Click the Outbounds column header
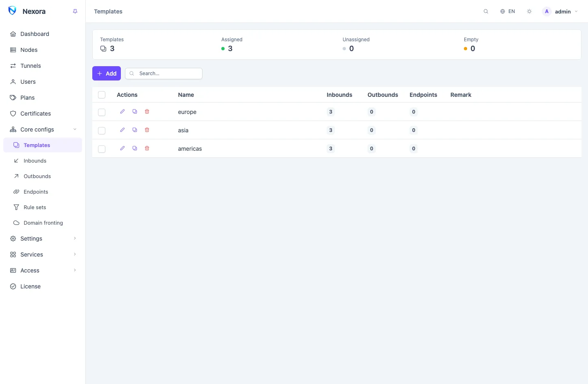The width and height of the screenshot is (588, 384). pyautogui.click(x=383, y=95)
